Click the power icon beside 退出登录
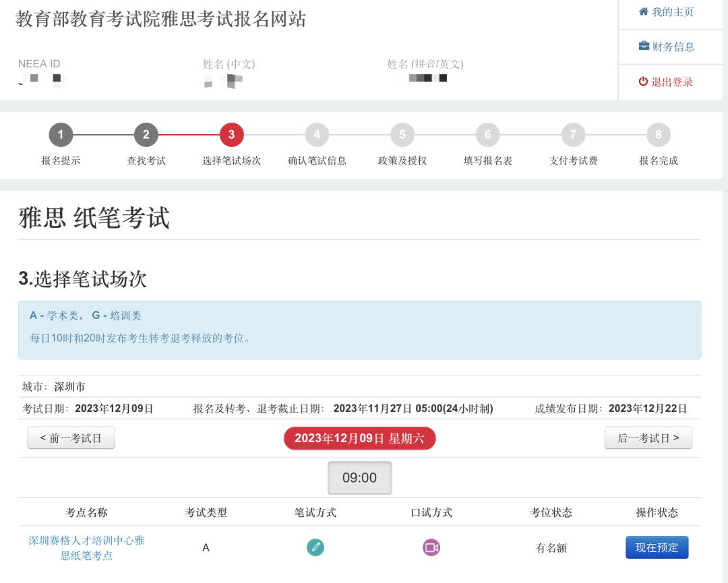Viewport: 728px width, 583px height. point(643,82)
